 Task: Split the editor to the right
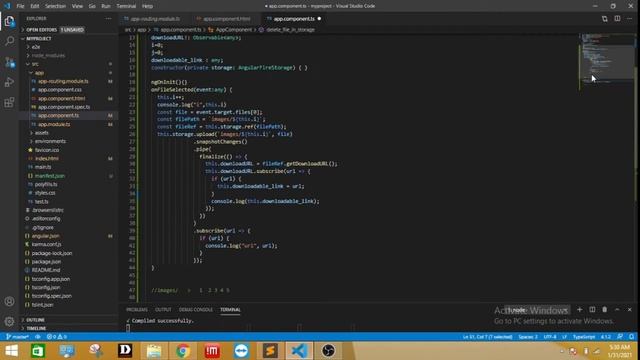click(x=617, y=19)
